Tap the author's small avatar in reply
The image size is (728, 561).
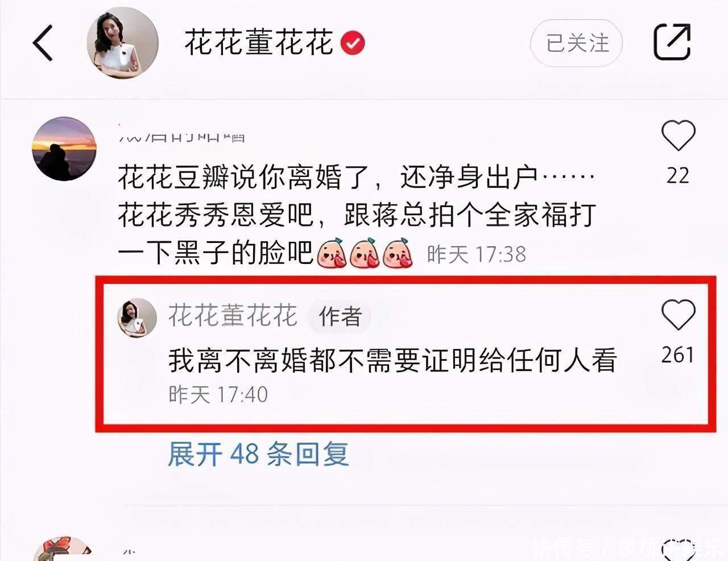tap(136, 317)
